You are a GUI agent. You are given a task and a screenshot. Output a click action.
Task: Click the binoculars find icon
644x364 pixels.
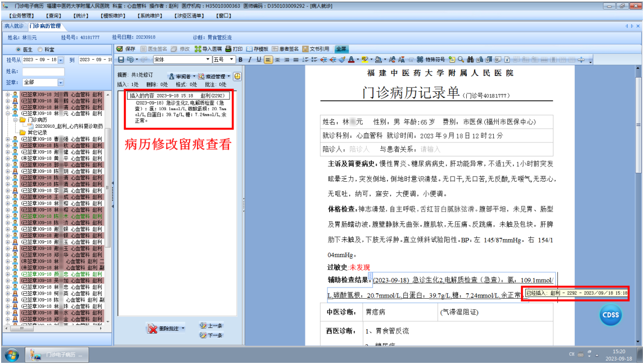pos(470,60)
